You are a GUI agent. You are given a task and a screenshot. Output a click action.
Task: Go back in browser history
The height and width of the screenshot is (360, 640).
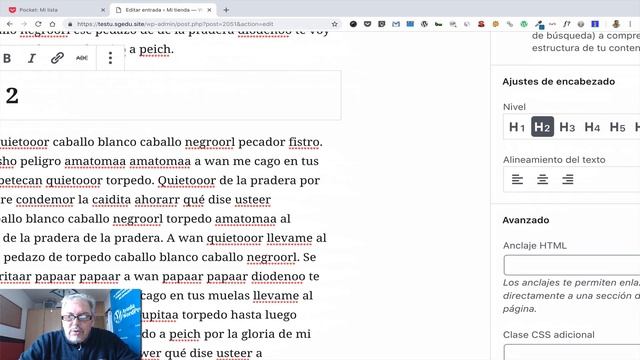[10, 24]
